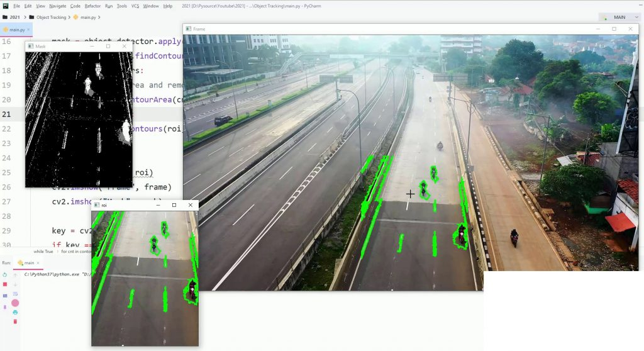Click the restore layout icon in Run panel
Screen dimensions: 644x351
5,296
